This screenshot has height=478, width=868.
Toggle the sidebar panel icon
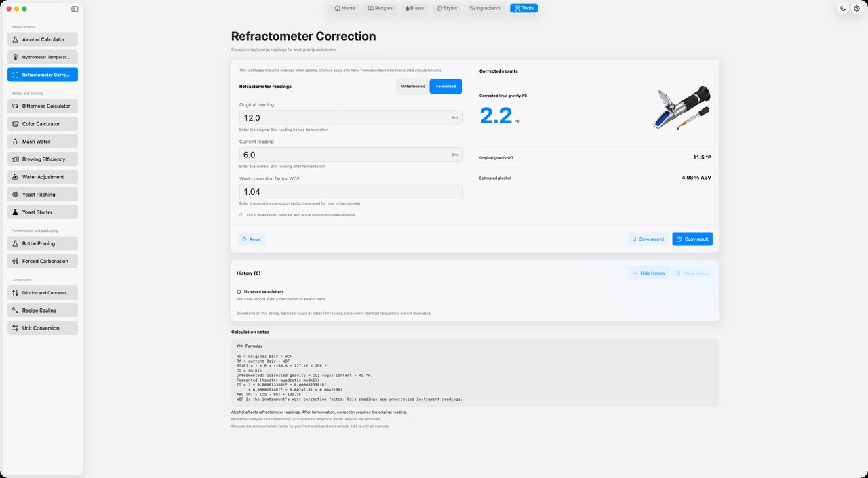(x=75, y=9)
